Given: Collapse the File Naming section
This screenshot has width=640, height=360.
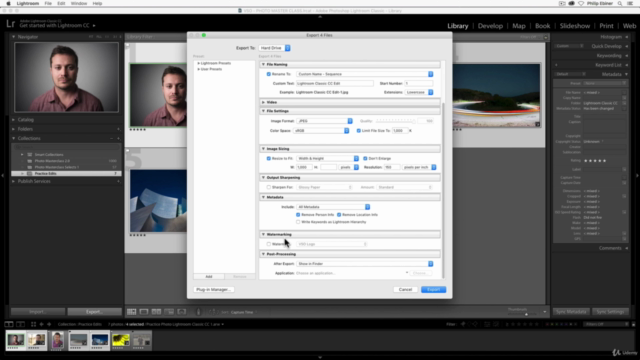Looking at the screenshot, I should pyautogui.click(x=263, y=64).
